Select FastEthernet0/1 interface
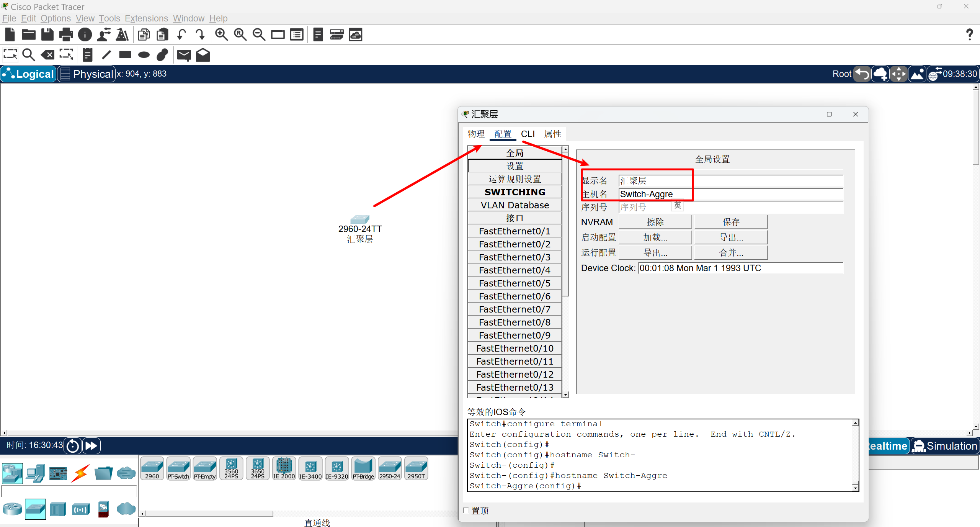 pos(515,231)
